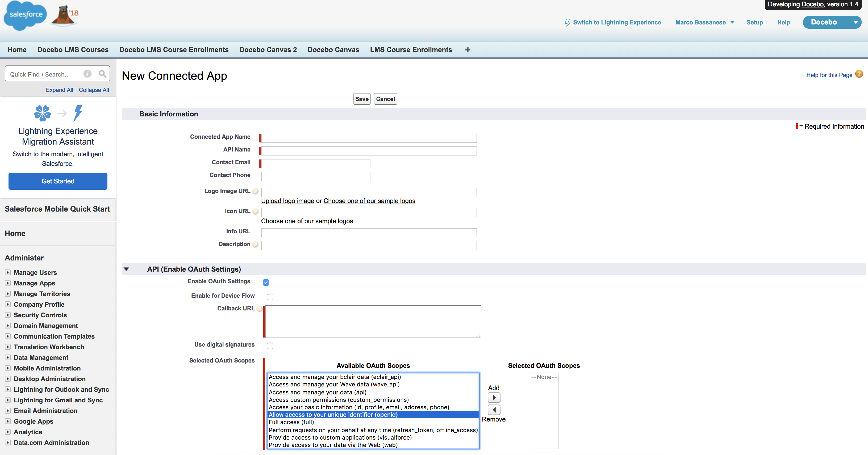Screen dimensions: 868x455
Task: Click Choose one of our sample logos under Icon URL
Action: (307, 221)
